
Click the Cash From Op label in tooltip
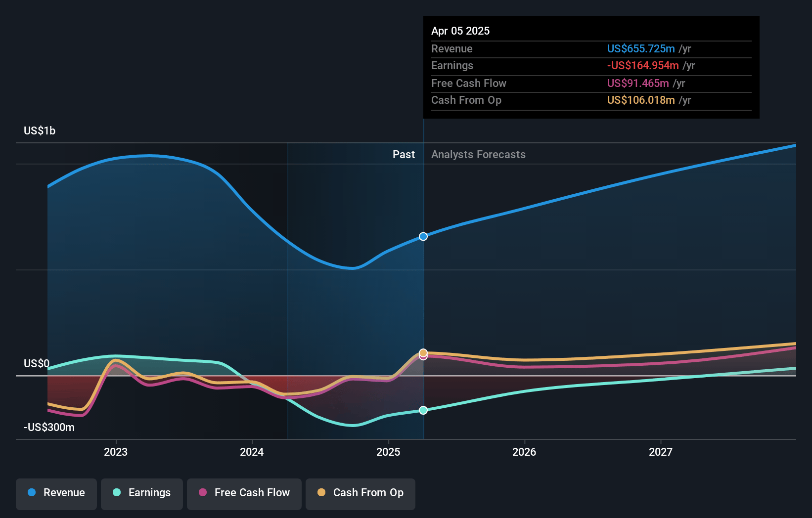pyautogui.click(x=466, y=100)
